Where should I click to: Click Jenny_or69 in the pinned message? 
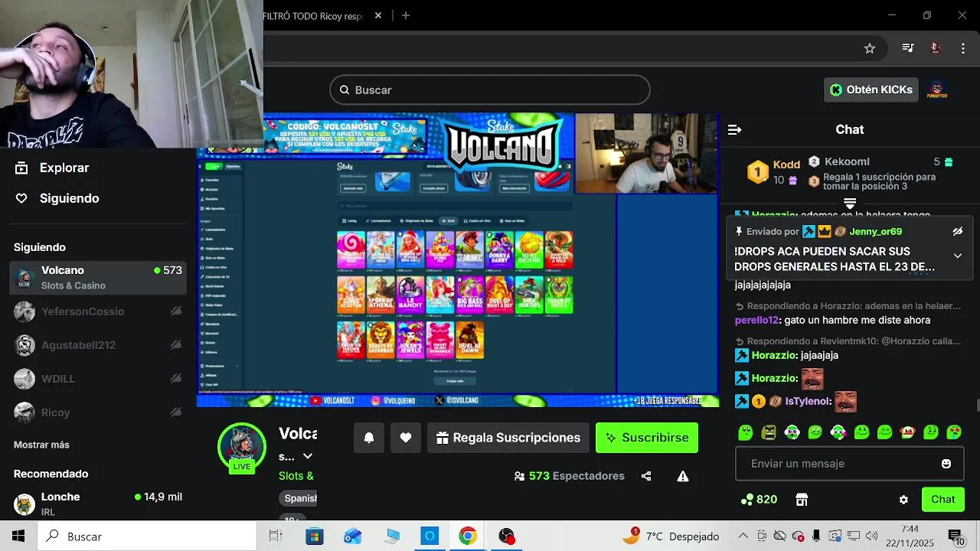pos(875,231)
